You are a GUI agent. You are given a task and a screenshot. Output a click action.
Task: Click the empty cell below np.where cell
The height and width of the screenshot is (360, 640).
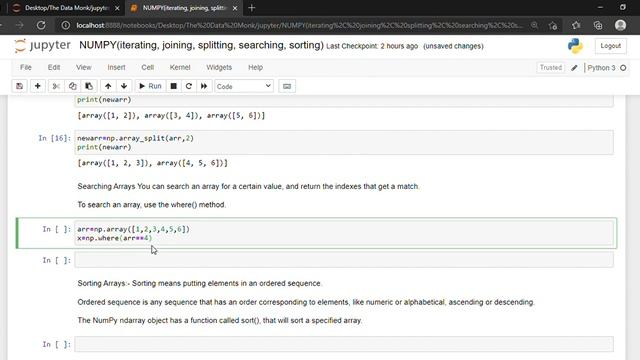click(344, 260)
